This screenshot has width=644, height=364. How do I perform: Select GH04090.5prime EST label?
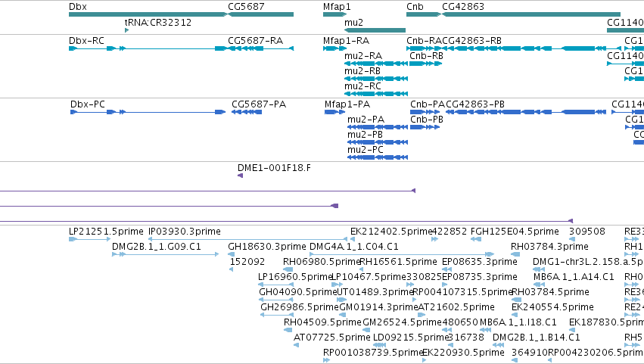tap(298, 293)
